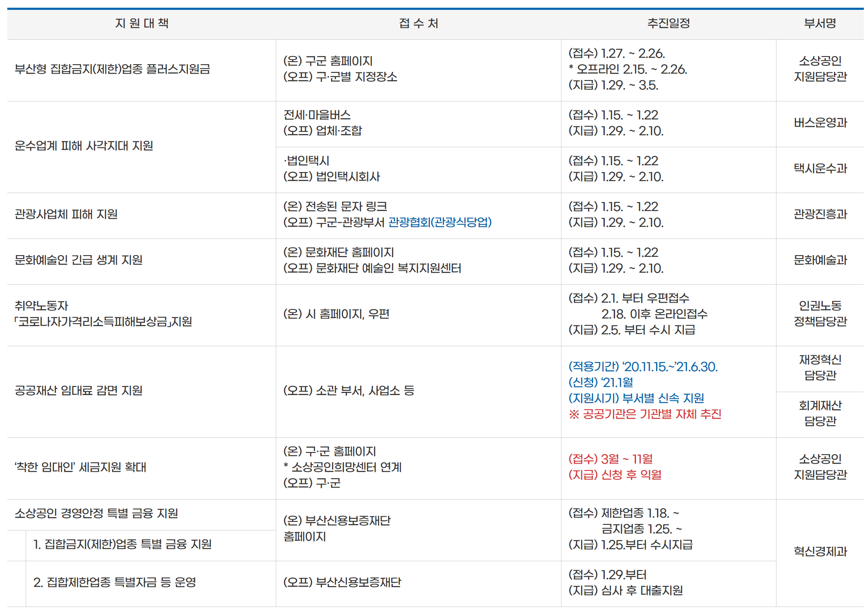Click the 지원대책 column header
The width and height of the screenshot is (866, 616).
pyautogui.click(x=141, y=24)
